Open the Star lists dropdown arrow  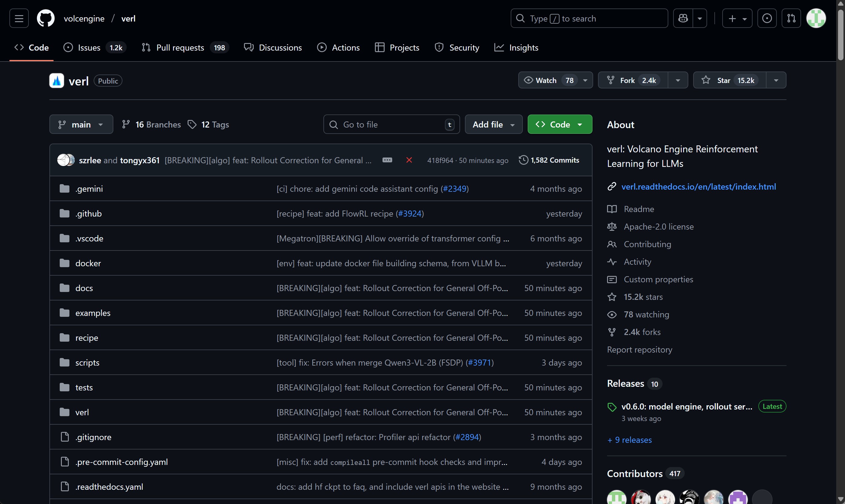point(776,80)
